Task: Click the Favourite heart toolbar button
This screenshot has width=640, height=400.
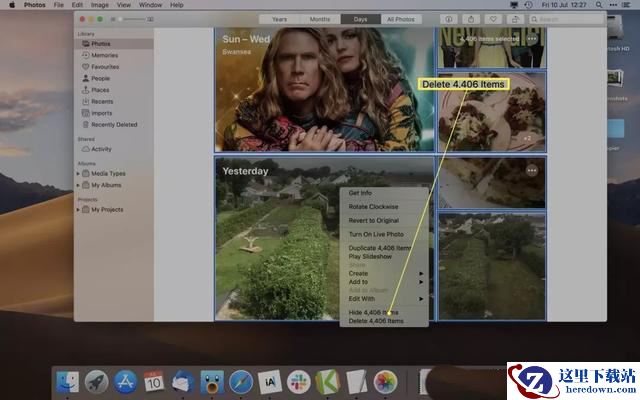Action: pyautogui.click(x=493, y=19)
